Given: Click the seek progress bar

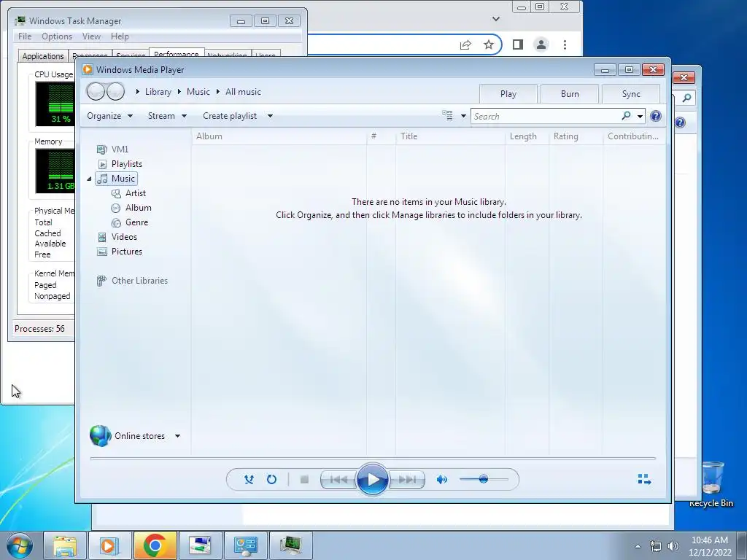Looking at the screenshot, I should (x=373, y=458).
